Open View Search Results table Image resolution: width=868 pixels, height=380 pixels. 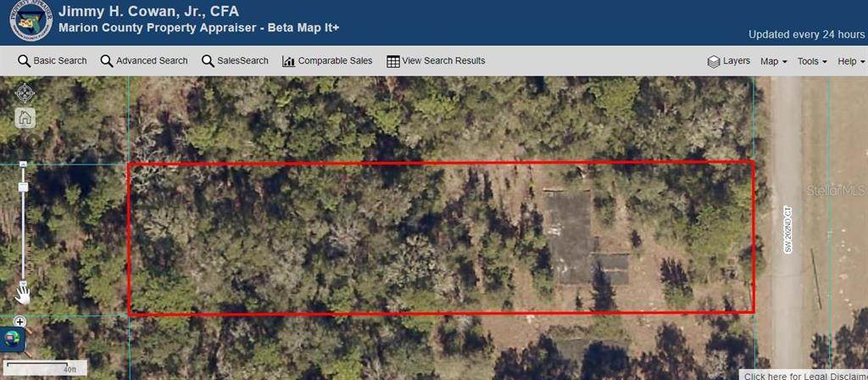point(436,61)
